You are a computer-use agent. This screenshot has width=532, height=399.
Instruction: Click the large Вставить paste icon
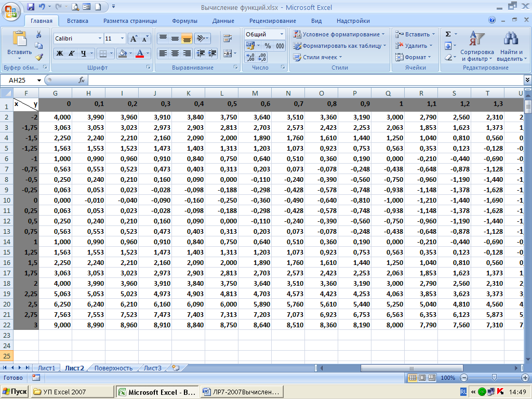(x=20, y=38)
